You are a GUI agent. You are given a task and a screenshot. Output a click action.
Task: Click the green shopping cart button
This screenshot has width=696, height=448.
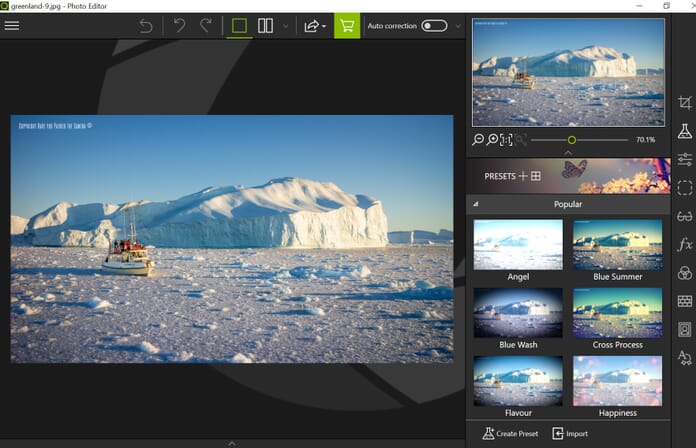[x=347, y=26]
